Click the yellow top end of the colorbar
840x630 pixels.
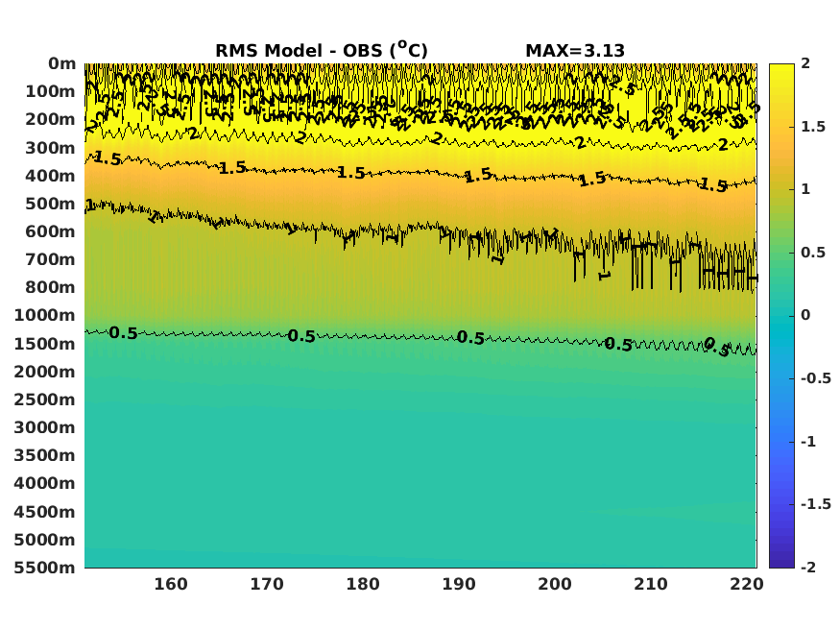[781, 68]
